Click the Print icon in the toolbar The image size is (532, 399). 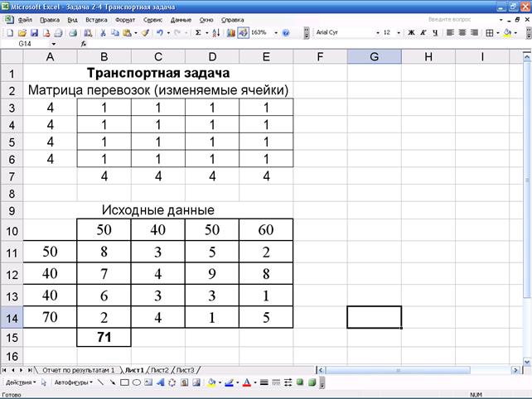click(73, 33)
